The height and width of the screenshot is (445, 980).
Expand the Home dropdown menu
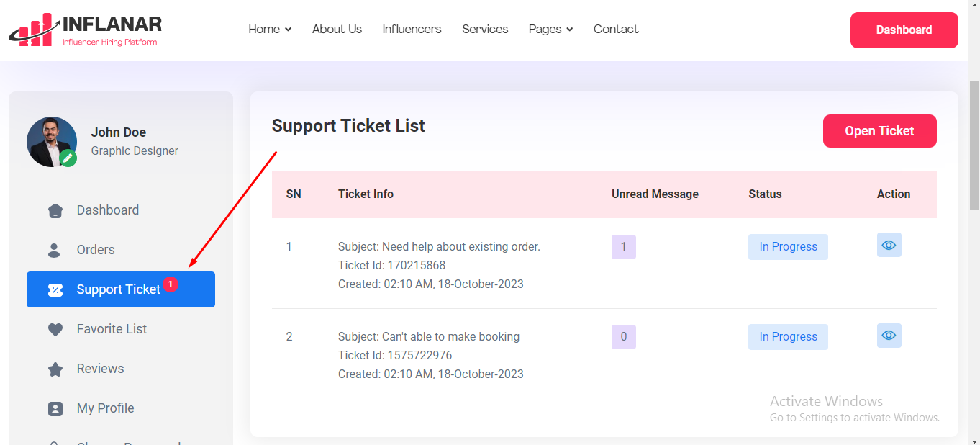tap(270, 30)
